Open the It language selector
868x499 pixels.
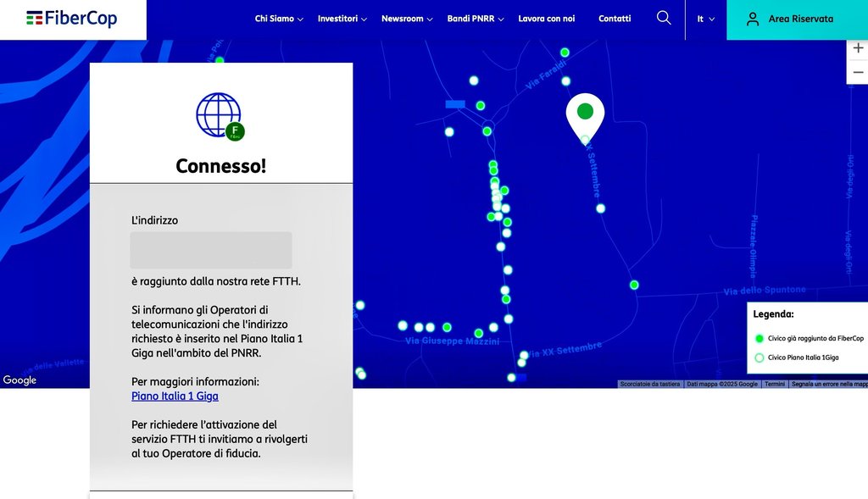(x=706, y=19)
